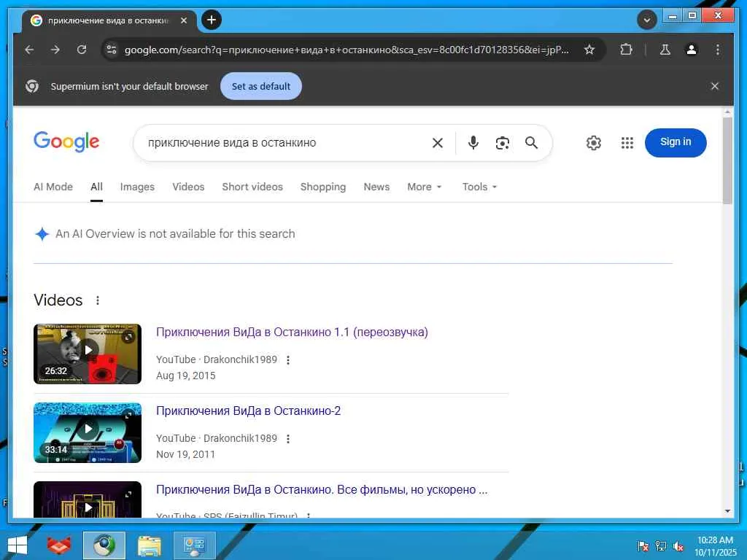
Task: Clear the search query text
Action: coord(438,143)
